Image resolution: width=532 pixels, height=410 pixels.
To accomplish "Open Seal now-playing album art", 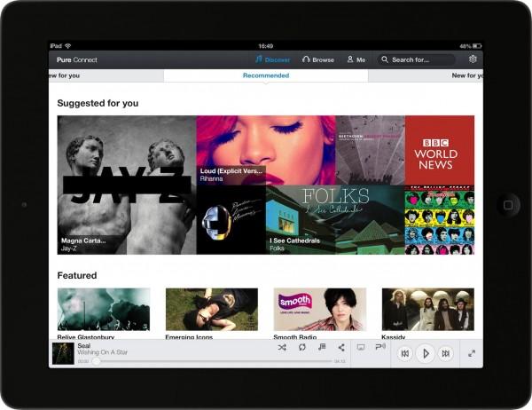I will coord(63,353).
